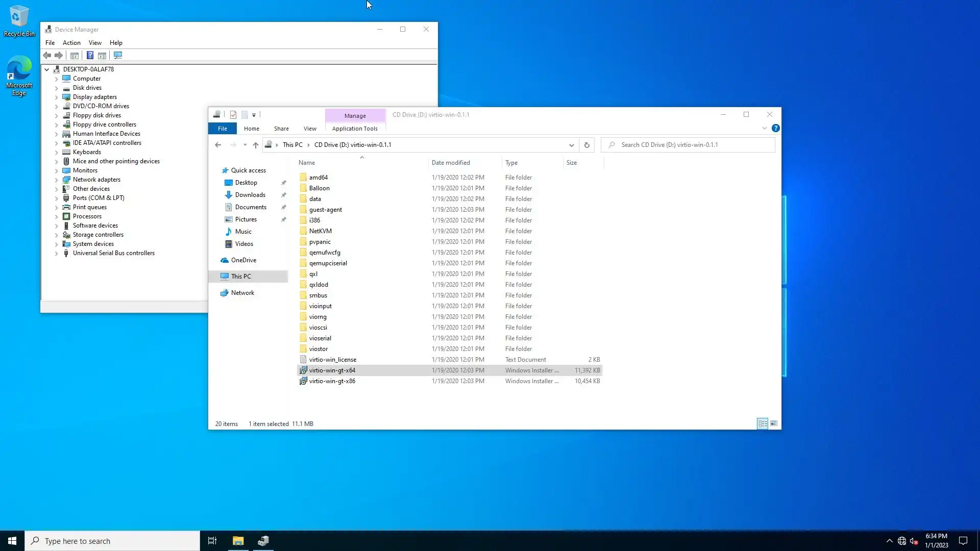
Task: Expand the ribbon using chevron
Action: (764, 128)
